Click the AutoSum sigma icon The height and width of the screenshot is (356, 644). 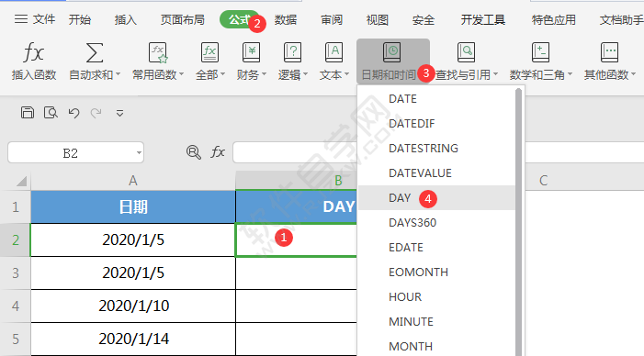tap(94, 53)
